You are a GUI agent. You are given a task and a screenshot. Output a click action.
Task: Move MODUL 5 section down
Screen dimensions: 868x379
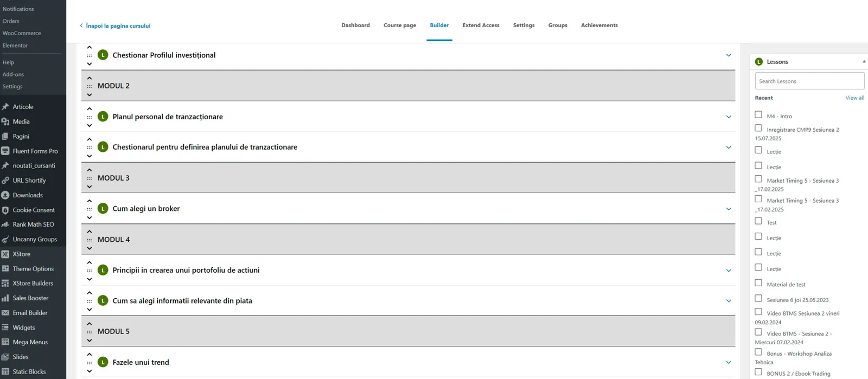[x=90, y=341]
